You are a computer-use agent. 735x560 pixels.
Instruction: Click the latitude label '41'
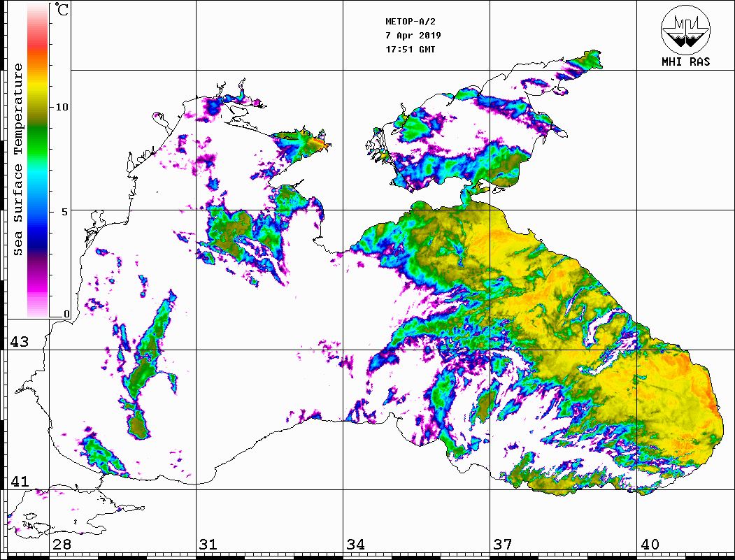(x=19, y=481)
